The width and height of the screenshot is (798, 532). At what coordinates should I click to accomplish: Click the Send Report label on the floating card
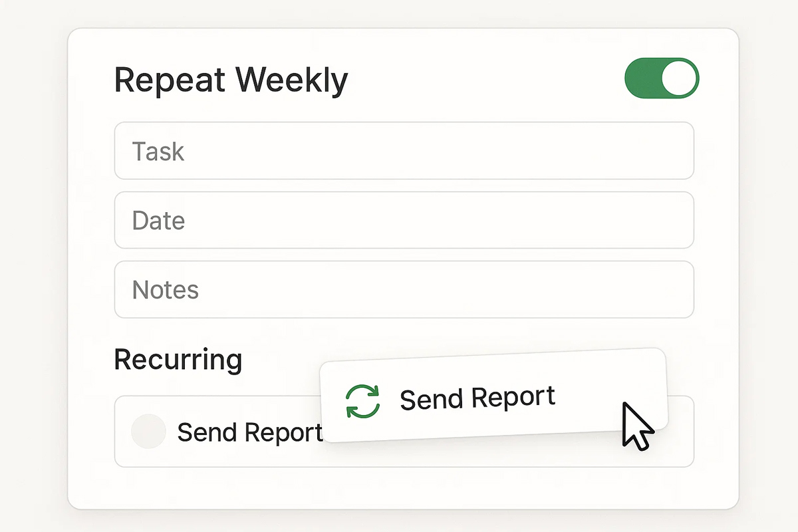477,398
